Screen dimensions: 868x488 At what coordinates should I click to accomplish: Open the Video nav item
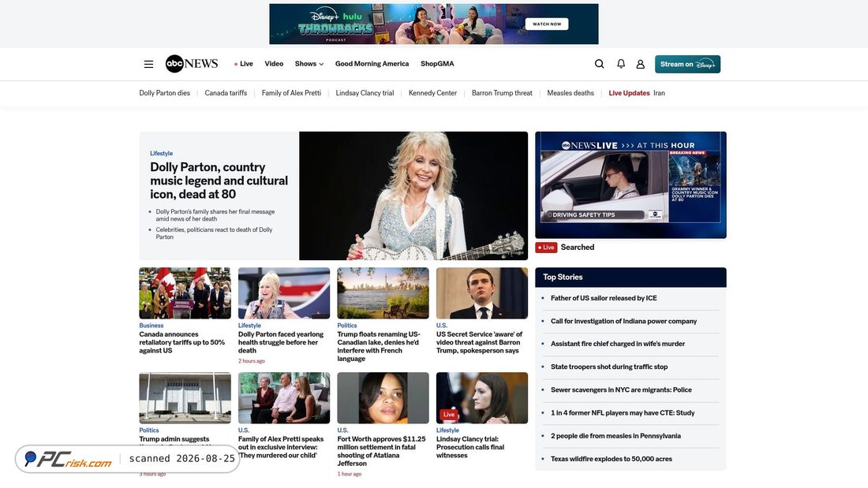274,64
